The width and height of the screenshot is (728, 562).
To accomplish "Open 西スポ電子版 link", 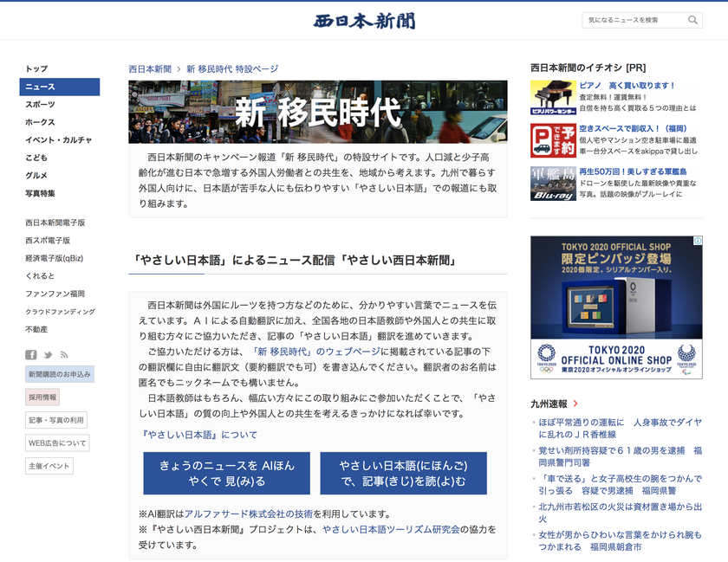I will (x=48, y=241).
